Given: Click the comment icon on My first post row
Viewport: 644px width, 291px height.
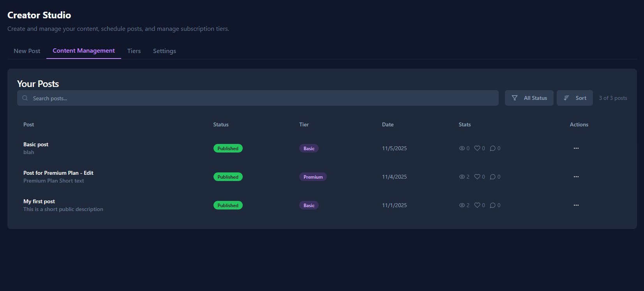Looking at the screenshot, I should pyautogui.click(x=492, y=205).
